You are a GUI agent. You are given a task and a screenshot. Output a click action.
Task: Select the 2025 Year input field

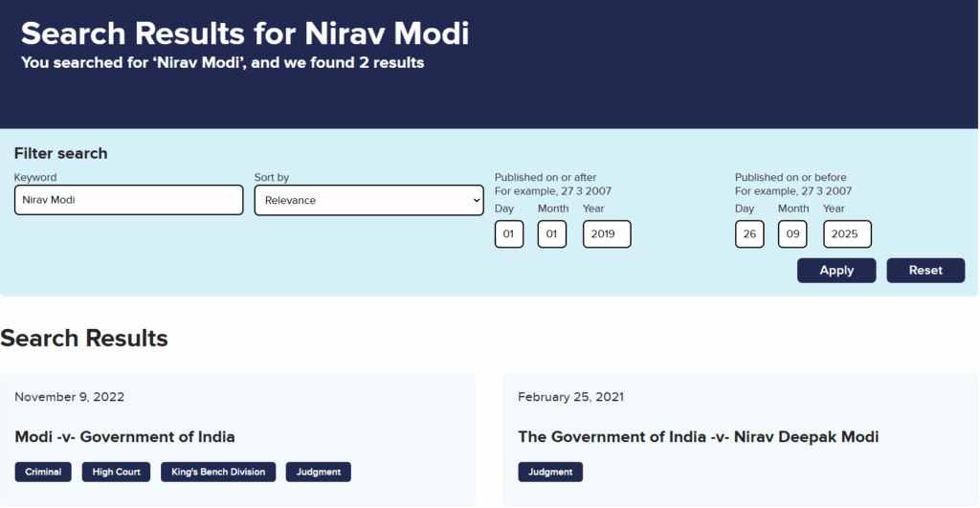click(846, 234)
